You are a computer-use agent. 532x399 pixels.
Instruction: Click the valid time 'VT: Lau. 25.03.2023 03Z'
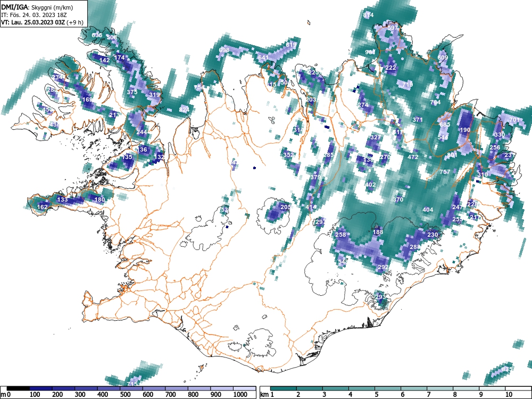point(33,22)
